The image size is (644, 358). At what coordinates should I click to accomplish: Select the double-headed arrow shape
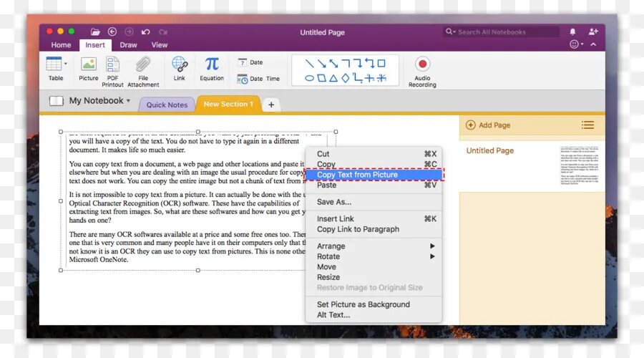pos(333,63)
